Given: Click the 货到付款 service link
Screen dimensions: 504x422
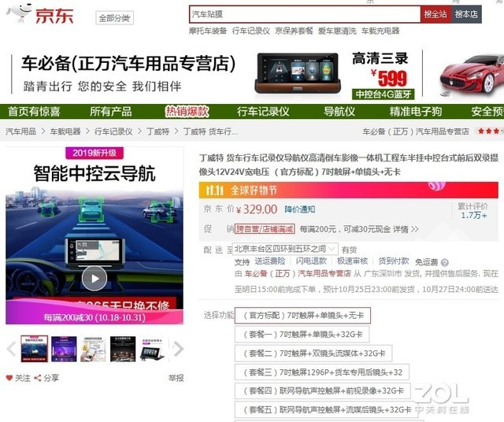Looking at the screenshot, I should point(394,261).
